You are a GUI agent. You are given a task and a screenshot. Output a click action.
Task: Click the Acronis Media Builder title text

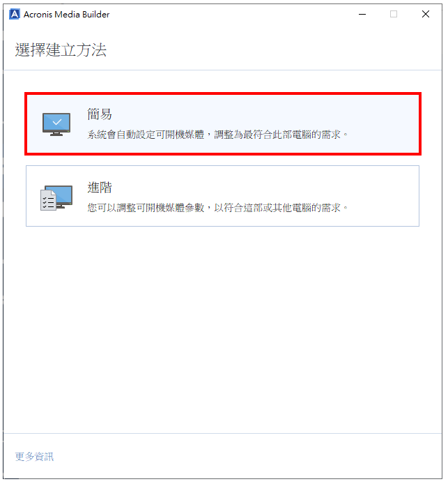point(67,15)
